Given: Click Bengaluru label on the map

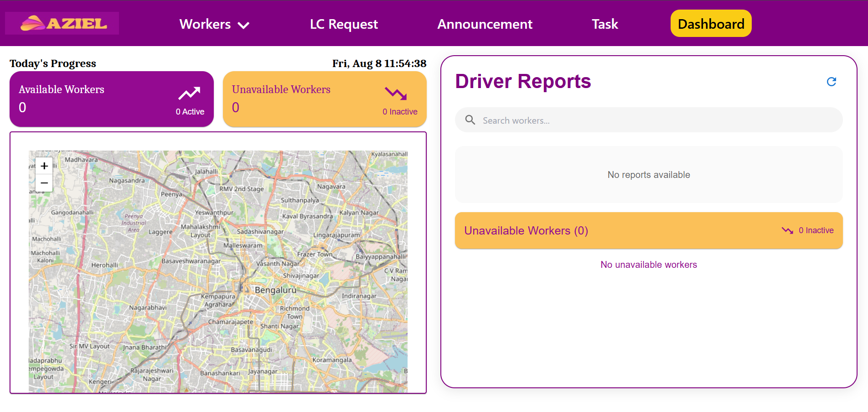Looking at the screenshot, I should coord(275,290).
